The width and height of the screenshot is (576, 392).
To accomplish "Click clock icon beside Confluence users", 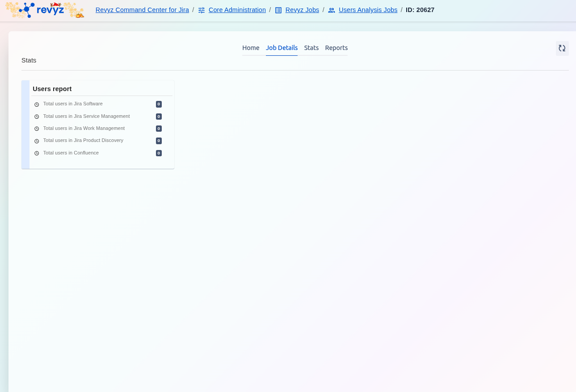I will 37,153.
